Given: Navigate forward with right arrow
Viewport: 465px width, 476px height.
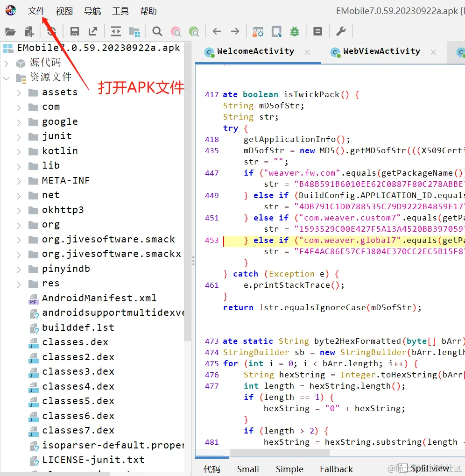Looking at the screenshot, I should click(235, 31).
